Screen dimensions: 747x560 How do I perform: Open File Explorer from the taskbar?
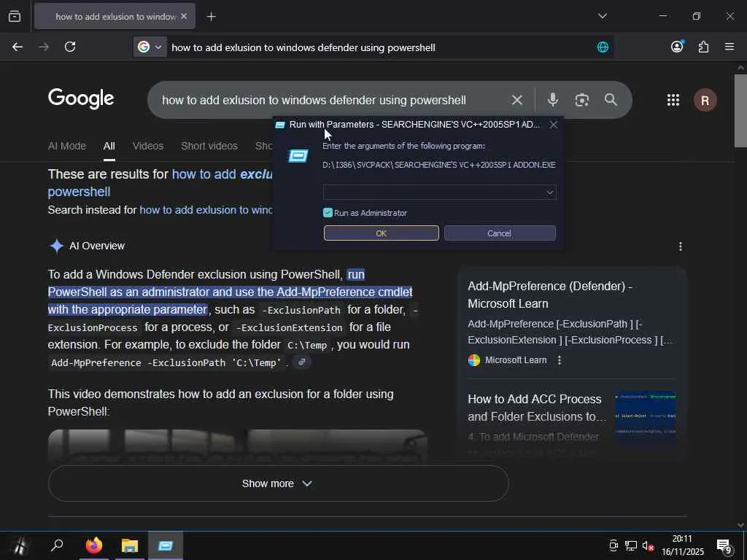coord(130,545)
